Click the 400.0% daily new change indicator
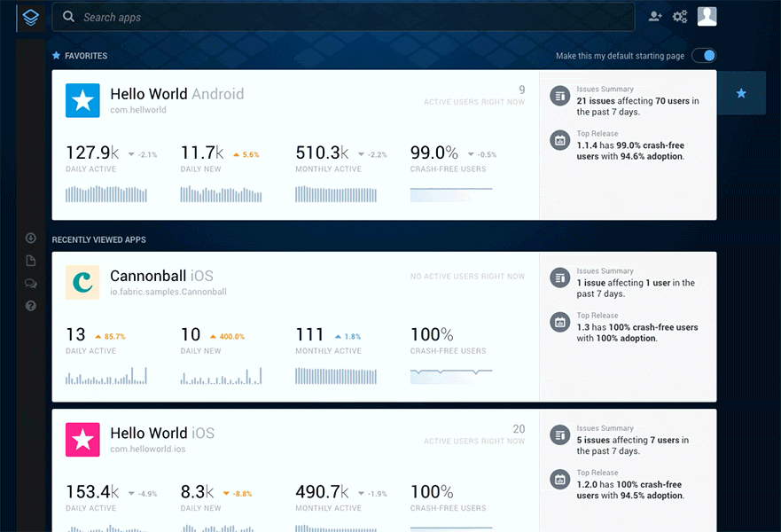The image size is (781, 532). tap(227, 337)
